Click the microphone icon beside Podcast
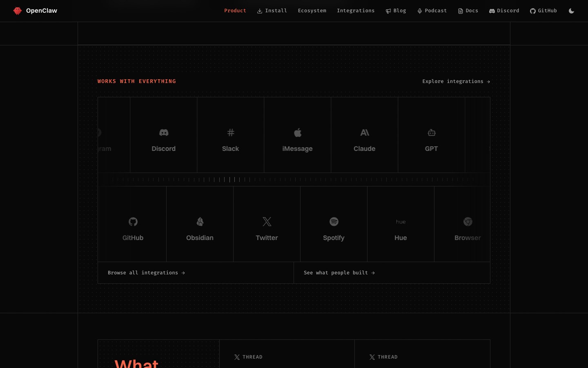Screen dimensions: 588x368 tap(420, 11)
